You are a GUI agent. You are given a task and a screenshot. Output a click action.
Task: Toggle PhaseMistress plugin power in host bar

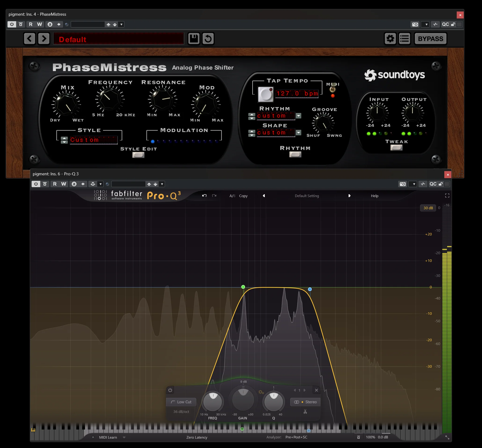coord(12,24)
